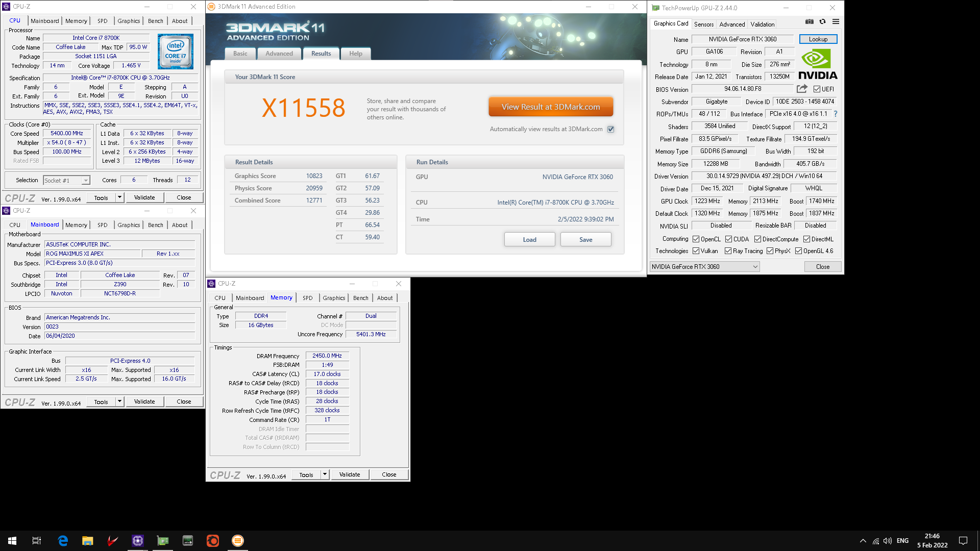
Task: Uncheck automatically view results at 3DMark.com
Action: [x=610, y=129]
